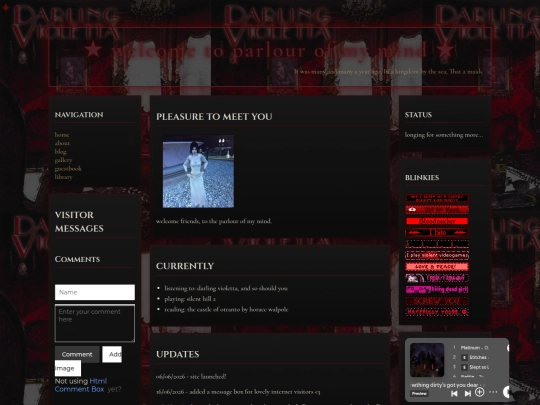Click the avatar photo of woman in white dress
Viewport: 540px width, 405px height.
[x=198, y=171]
